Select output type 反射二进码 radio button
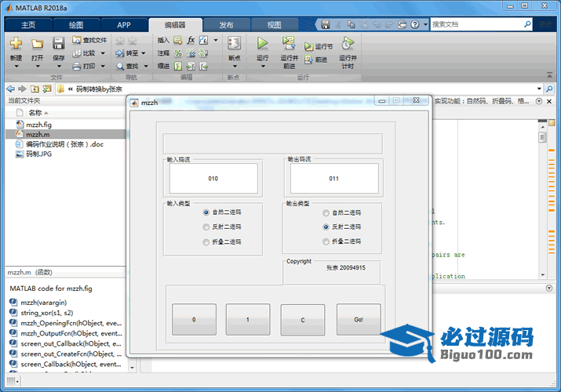Viewport: 561px width, 392px height. click(x=326, y=227)
